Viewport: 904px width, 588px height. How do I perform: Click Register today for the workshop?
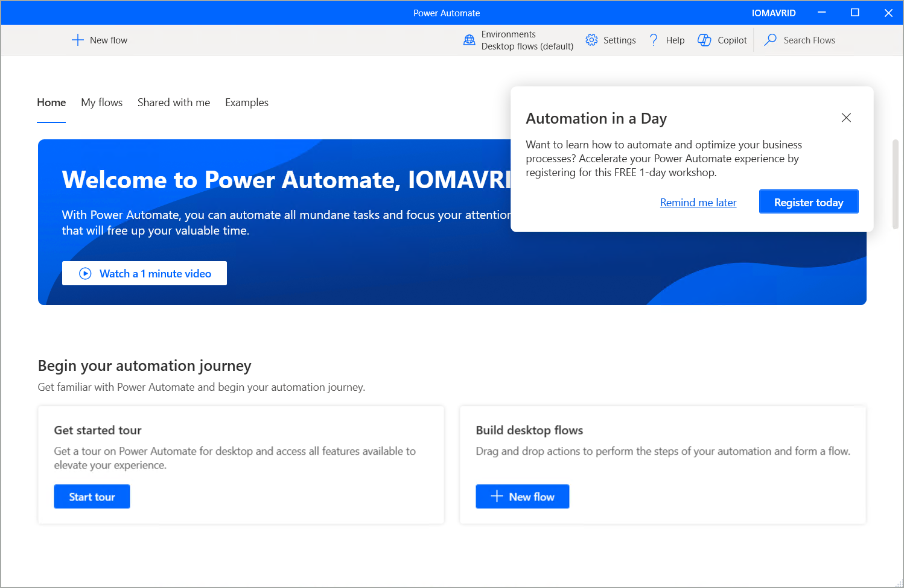809,201
